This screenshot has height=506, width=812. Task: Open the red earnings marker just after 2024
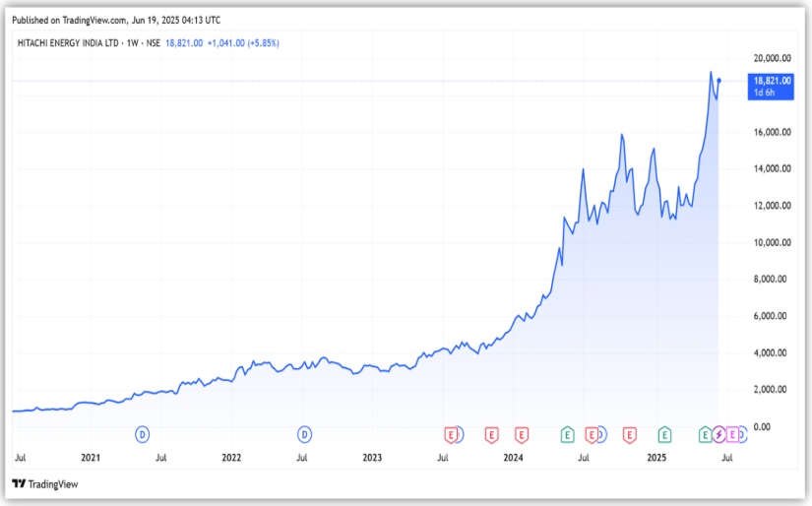click(521, 433)
